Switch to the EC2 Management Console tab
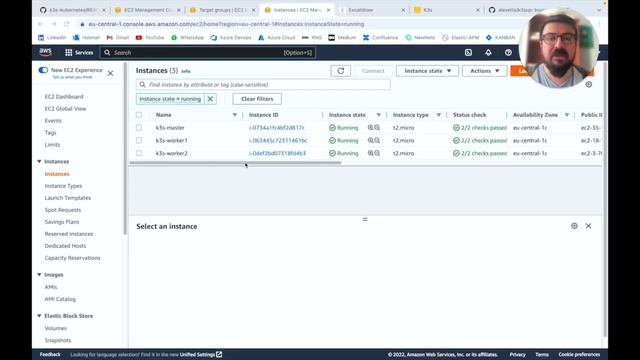The image size is (640, 360). tap(148, 10)
